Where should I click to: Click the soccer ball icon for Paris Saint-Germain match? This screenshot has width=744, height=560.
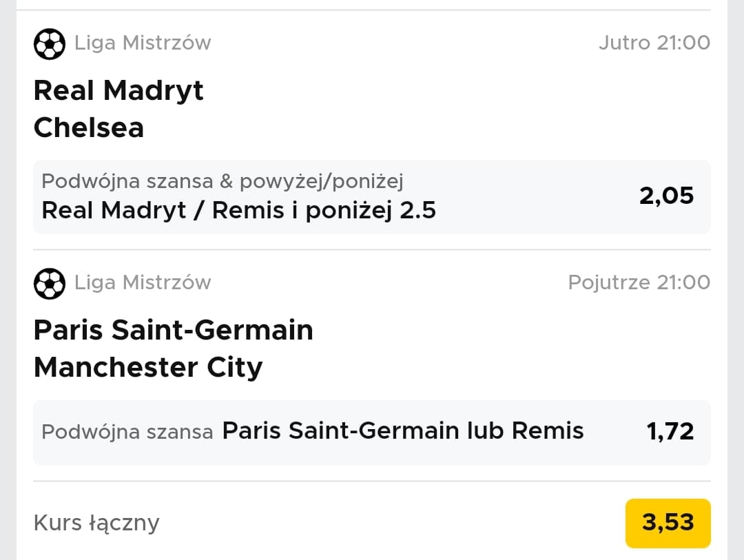pyautogui.click(x=49, y=283)
